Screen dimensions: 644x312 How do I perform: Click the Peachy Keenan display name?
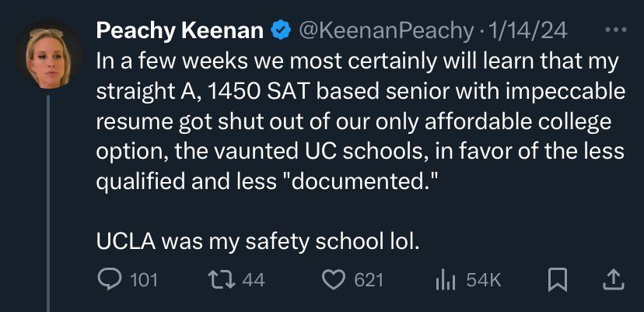click(180, 31)
